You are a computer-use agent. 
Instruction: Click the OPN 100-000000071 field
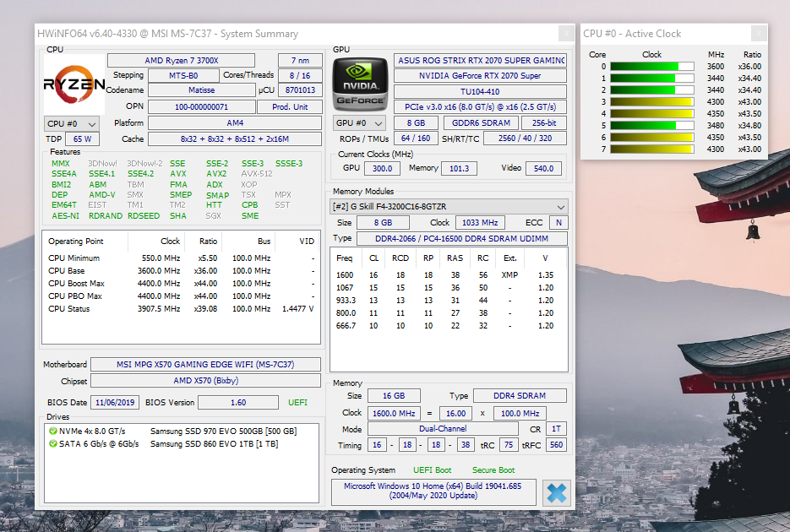click(202, 106)
